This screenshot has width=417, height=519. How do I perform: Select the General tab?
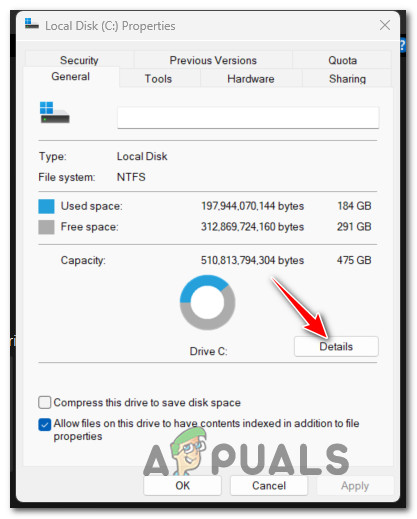coord(71,77)
